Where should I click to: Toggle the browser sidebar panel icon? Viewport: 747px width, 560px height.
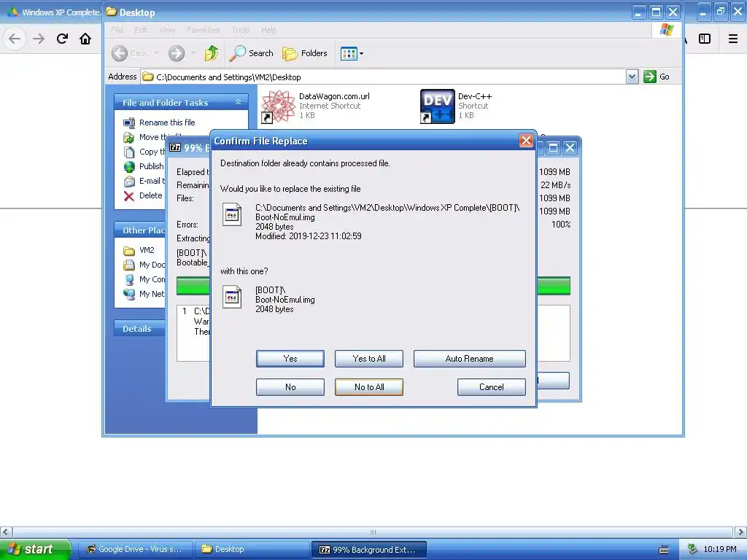705,39
